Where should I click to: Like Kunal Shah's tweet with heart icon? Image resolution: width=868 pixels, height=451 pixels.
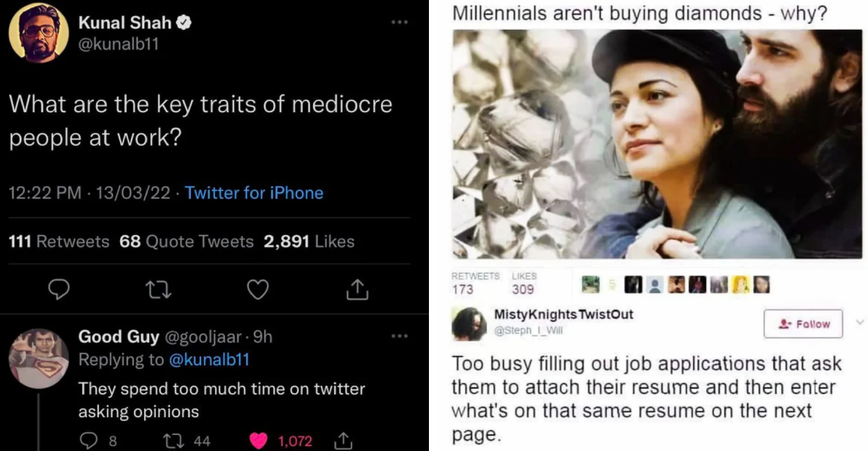[x=258, y=290]
